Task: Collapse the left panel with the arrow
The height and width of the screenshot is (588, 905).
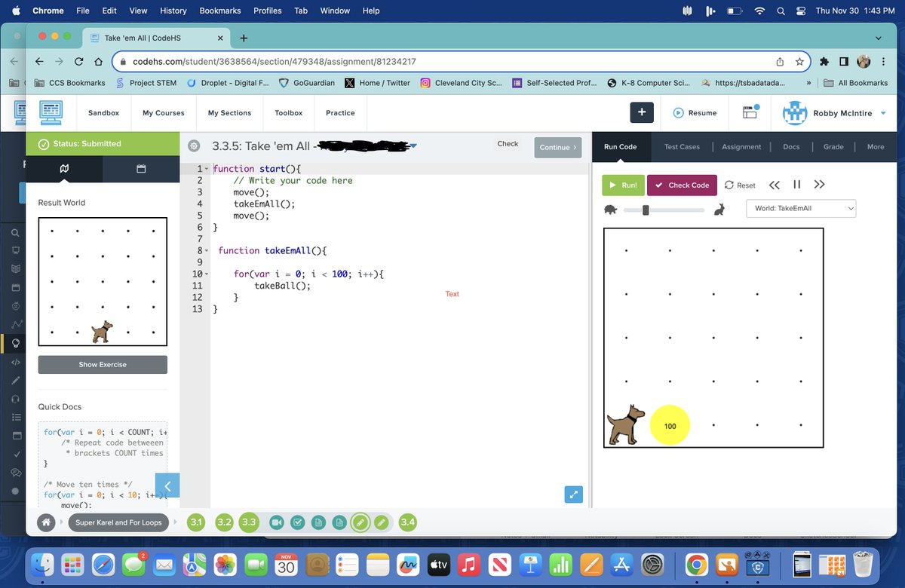Action: [x=167, y=485]
